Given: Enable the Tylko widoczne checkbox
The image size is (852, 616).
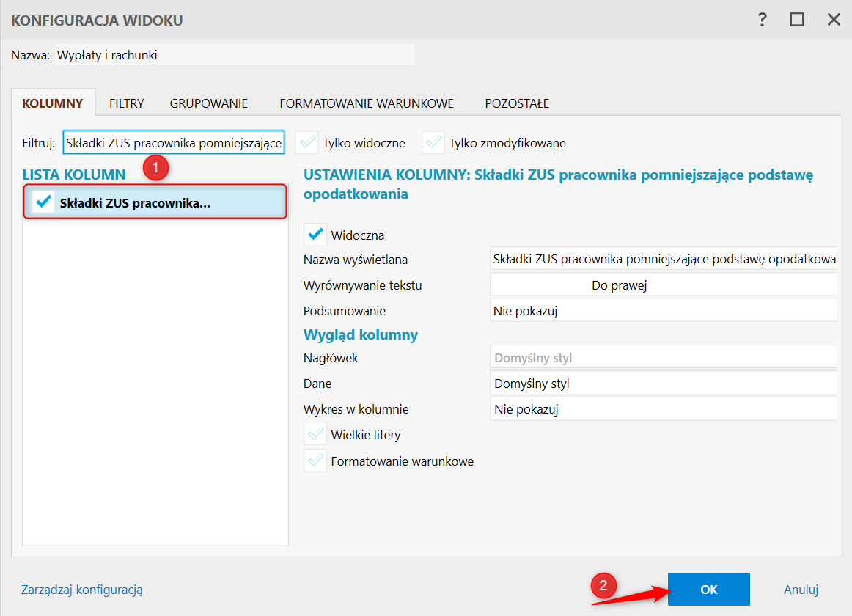Looking at the screenshot, I should pos(307,142).
